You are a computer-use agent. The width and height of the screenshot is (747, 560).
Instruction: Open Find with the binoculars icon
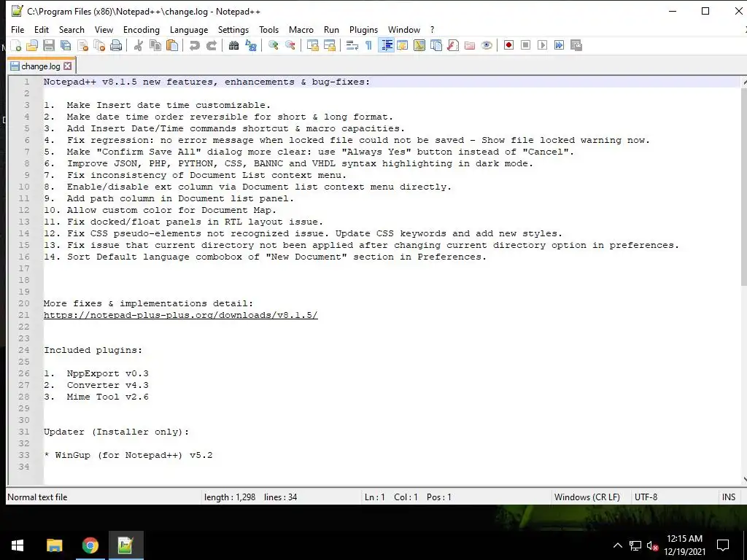coord(233,45)
